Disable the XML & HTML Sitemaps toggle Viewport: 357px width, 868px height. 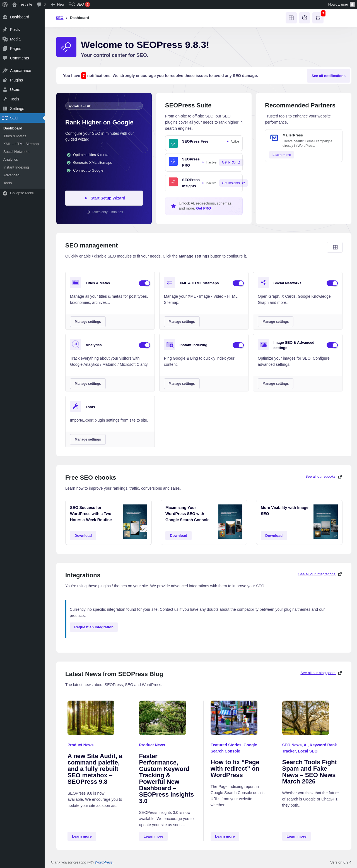[x=238, y=283]
